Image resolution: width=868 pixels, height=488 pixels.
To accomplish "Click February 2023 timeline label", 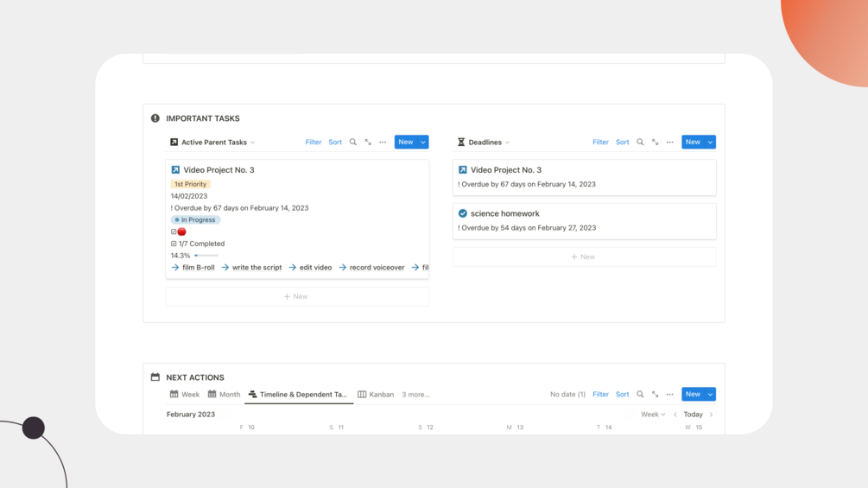I will 190,415.
